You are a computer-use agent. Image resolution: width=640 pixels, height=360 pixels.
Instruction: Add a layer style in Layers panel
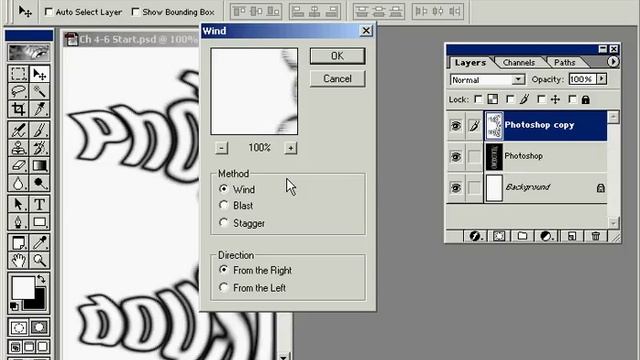475,236
